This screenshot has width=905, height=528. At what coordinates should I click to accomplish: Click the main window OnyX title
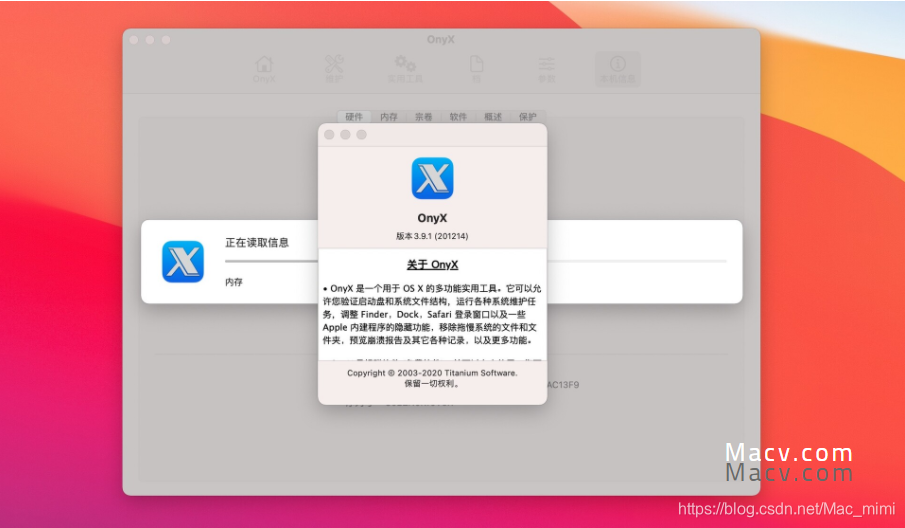coord(440,40)
